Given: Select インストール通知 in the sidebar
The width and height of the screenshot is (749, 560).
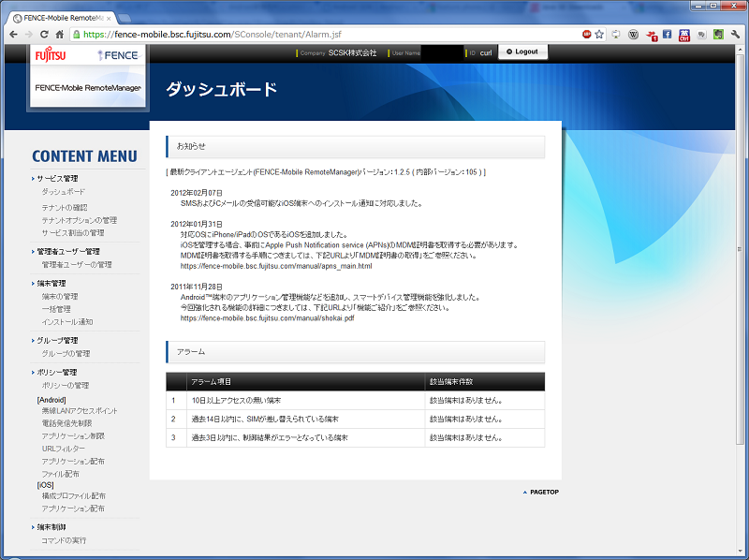Looking at the screenshot, I should point(66,322).
